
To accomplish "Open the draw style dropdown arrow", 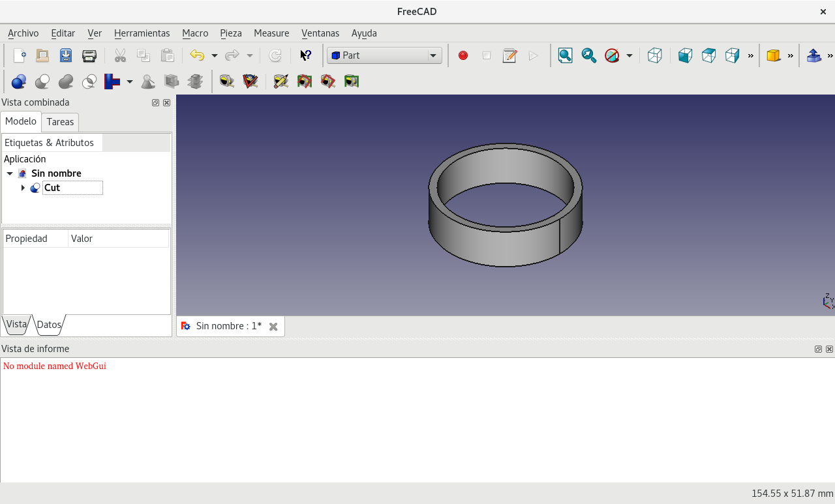I will [x=629, y=55].
